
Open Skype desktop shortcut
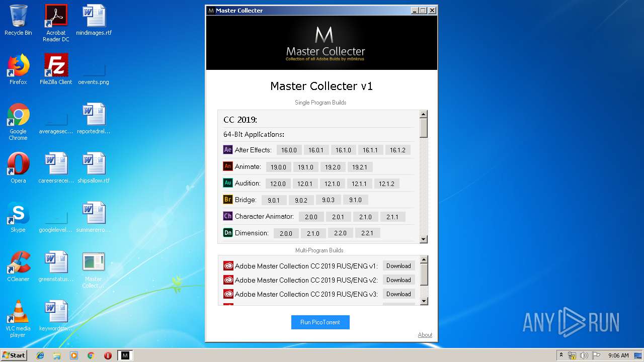(x=18, y=217)
